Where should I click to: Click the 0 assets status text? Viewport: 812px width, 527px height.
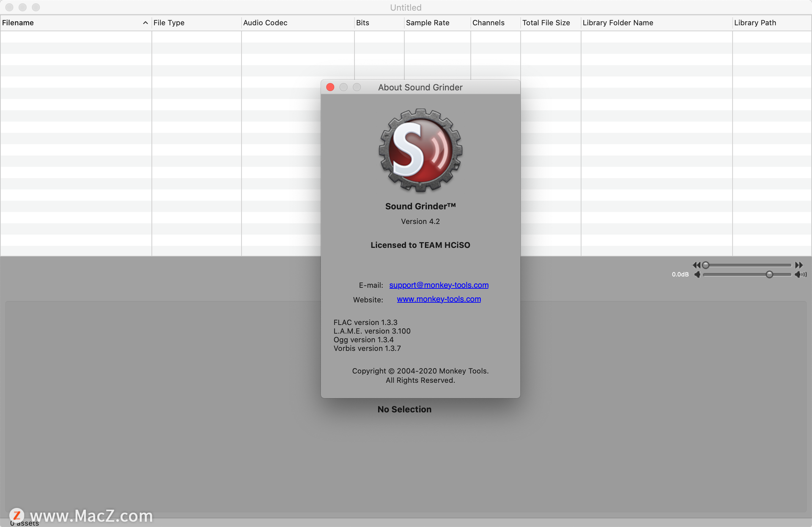(25, 523)
